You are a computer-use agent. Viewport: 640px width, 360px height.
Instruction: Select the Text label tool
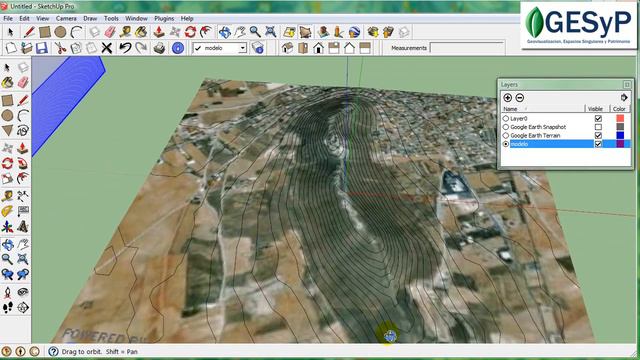(23, 211)
